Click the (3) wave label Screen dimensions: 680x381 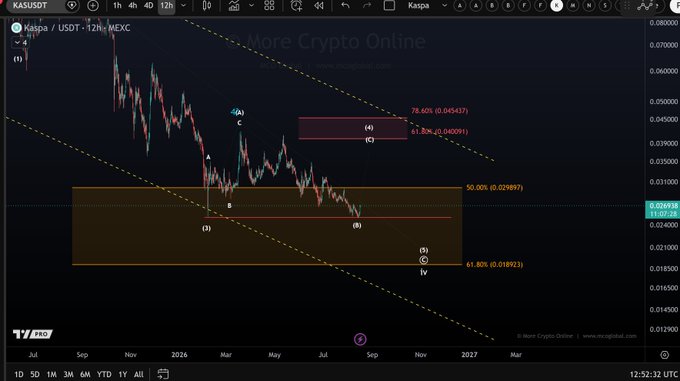point(206,228)
